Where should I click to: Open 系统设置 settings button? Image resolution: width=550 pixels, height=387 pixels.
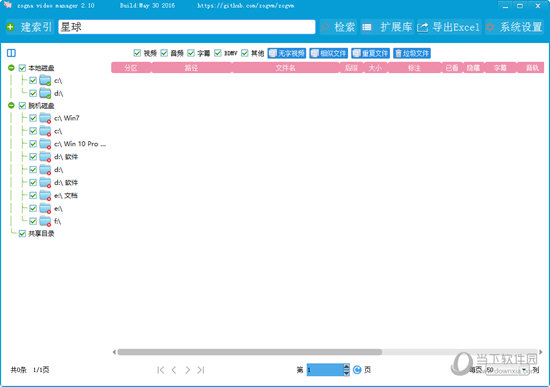(521, 27)
